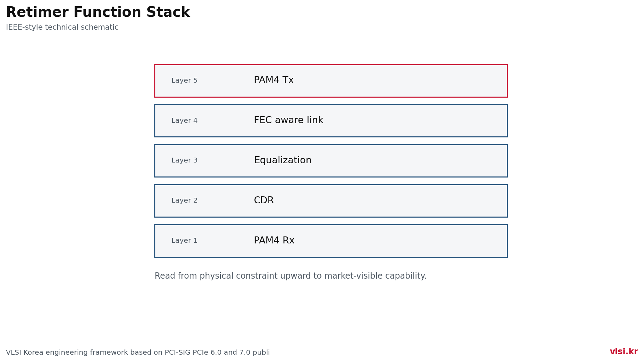Click the CDR layer box

(331, 201)
